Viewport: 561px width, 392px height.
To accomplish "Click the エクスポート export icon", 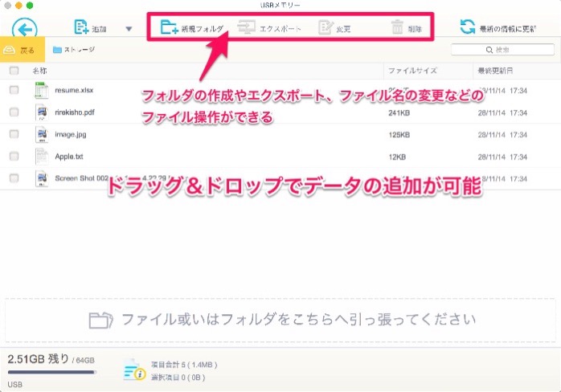I will coord(247,28).
